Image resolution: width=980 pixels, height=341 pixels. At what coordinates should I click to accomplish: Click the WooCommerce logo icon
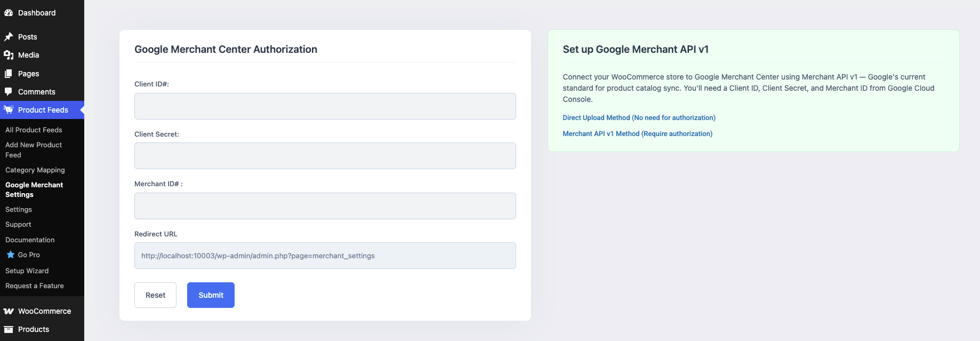point(9,311)
